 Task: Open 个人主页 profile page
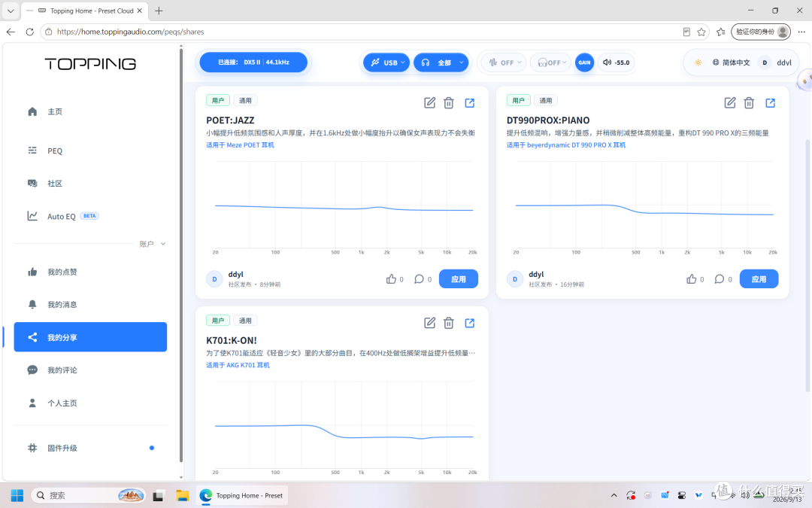pos(90,403)
